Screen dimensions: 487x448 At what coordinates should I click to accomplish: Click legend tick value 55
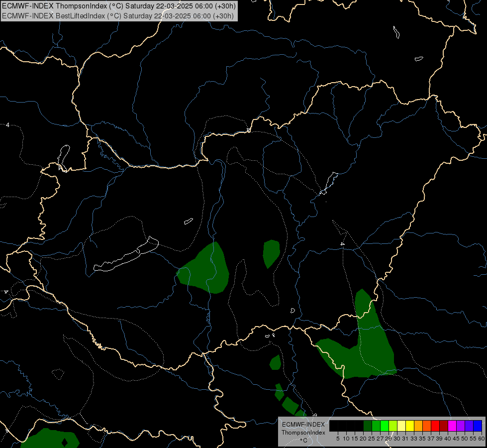click(473, 439)
